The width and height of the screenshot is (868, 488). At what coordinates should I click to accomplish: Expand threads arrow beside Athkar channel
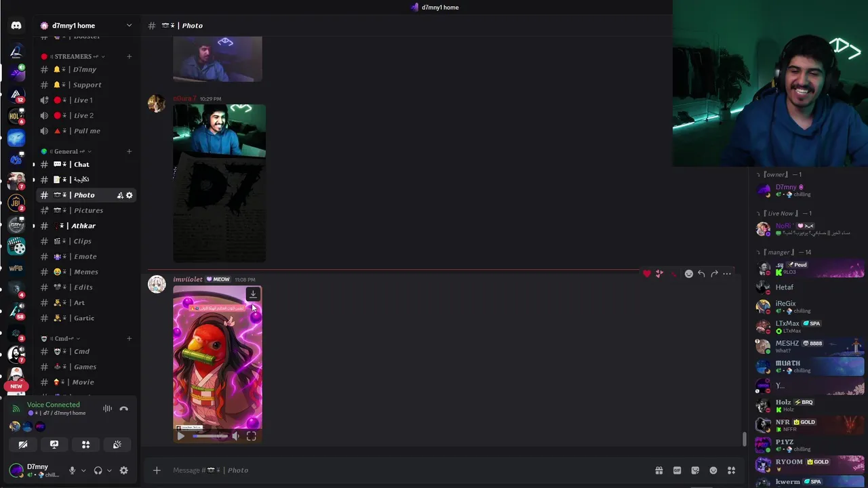(x=33, y=226)
